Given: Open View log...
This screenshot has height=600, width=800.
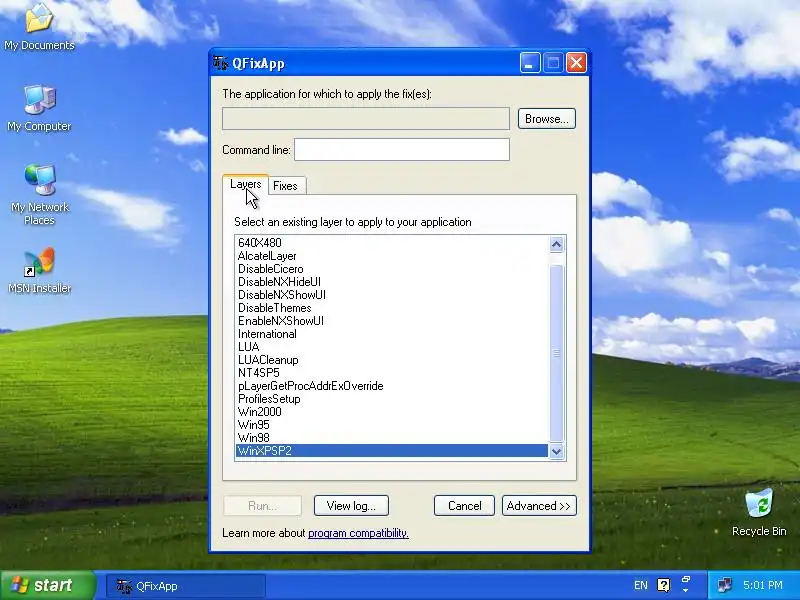Looking at the screenshot, I should pyautogui.click(x=351, y=506).
